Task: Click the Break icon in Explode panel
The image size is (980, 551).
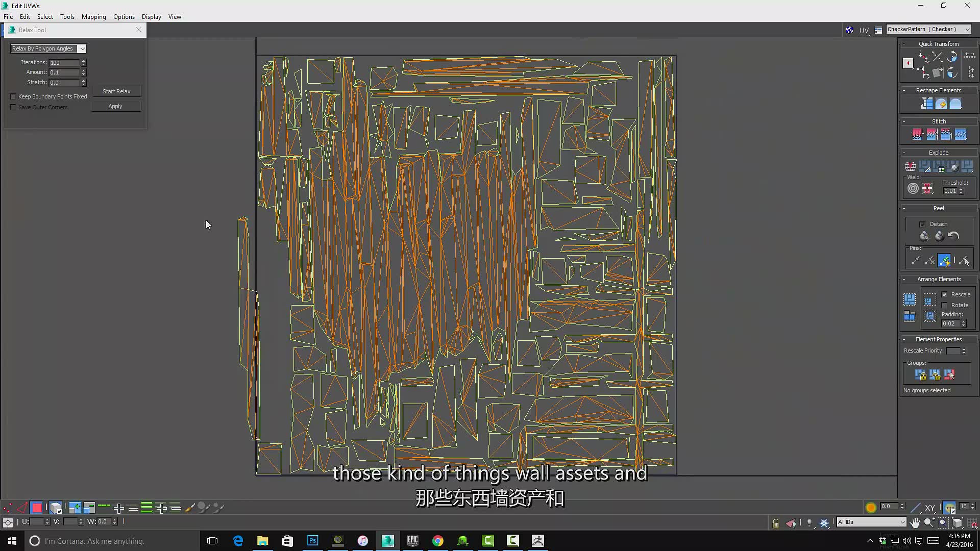Action: [910, 166]
